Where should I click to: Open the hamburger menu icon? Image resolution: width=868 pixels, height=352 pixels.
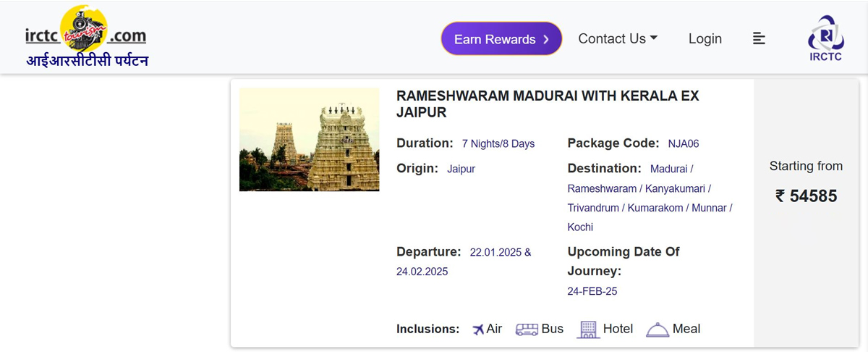pyautogui.click(x=759, y=39)
